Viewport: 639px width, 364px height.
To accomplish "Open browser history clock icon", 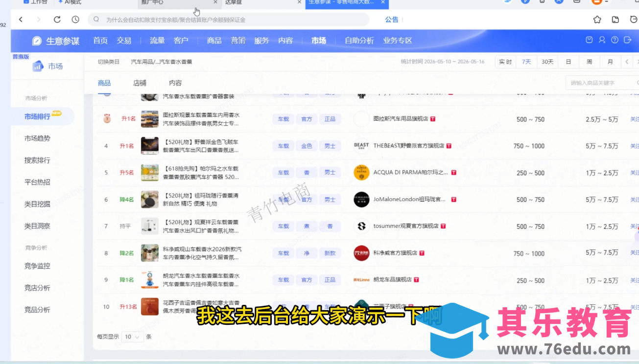I will pyautogui.click(x=75, y=20).
